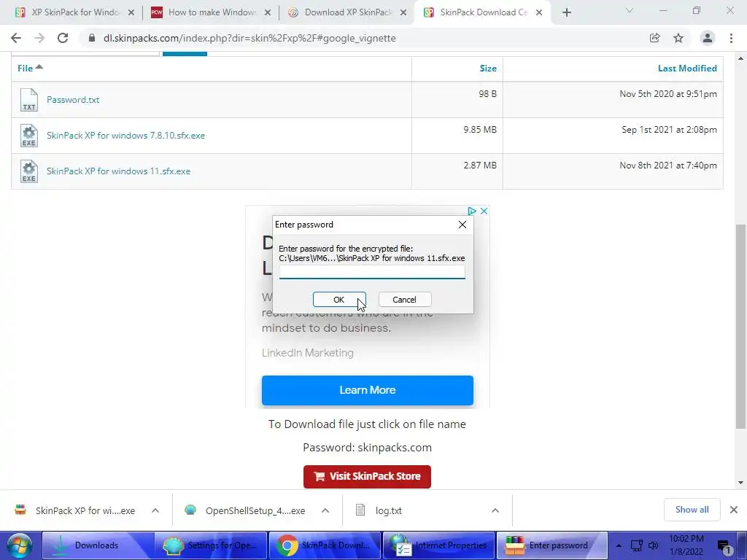This screenshot has width=747, height=560.
Task: Click the TXT file icon for Password.txt
Action: click(x=29, y=100)
